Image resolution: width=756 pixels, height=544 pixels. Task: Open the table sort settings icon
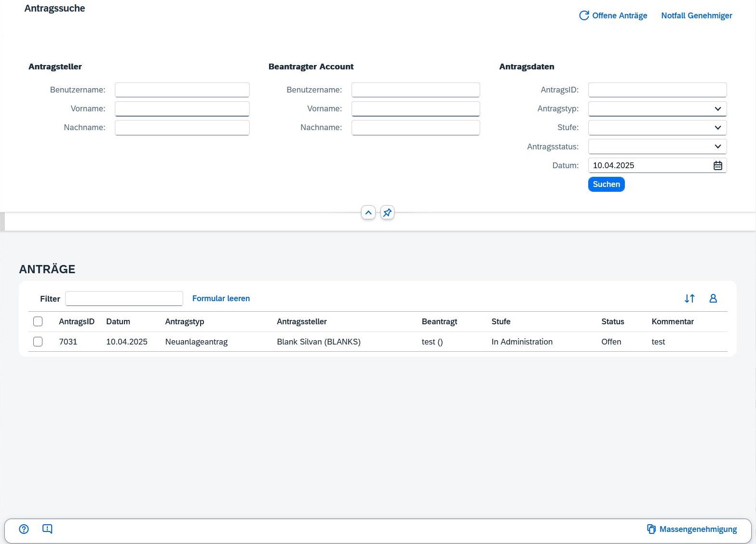tap(689, 299)
